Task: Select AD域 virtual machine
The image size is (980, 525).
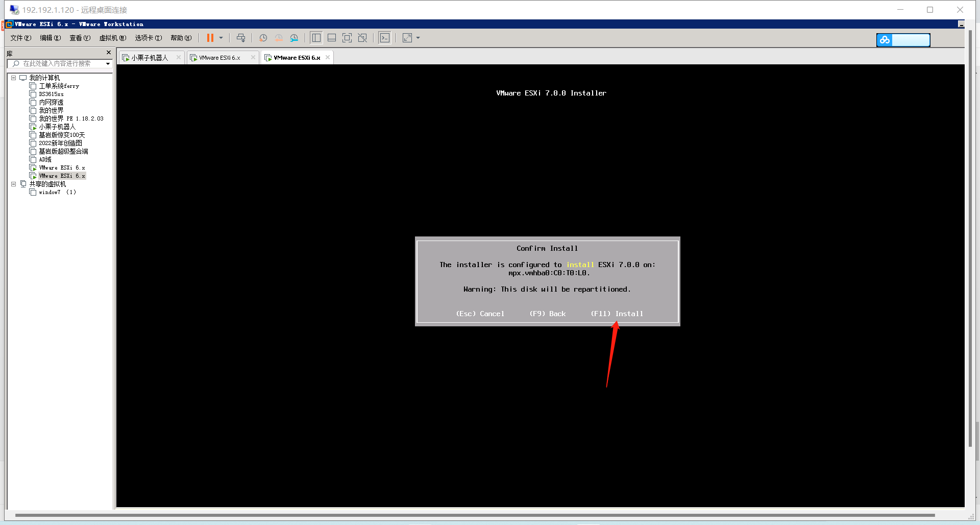Action: 45,160
